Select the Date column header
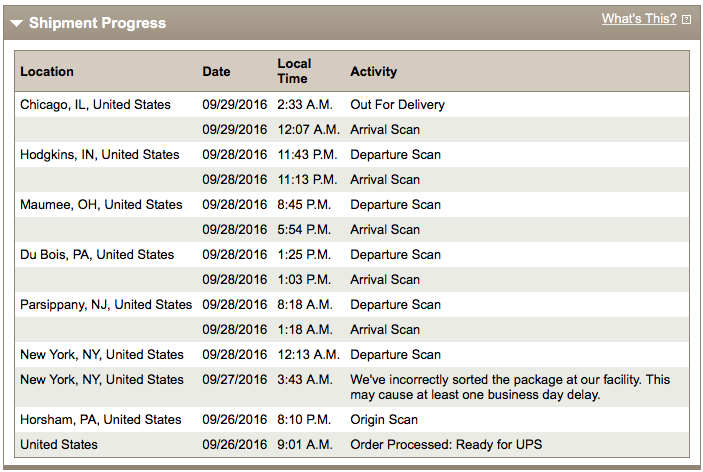 [216, 71]
